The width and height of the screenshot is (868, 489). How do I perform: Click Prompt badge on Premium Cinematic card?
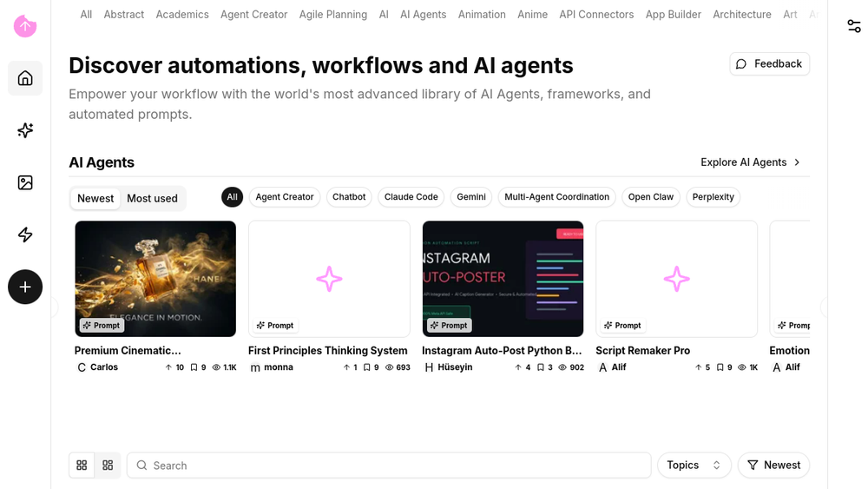102,325
